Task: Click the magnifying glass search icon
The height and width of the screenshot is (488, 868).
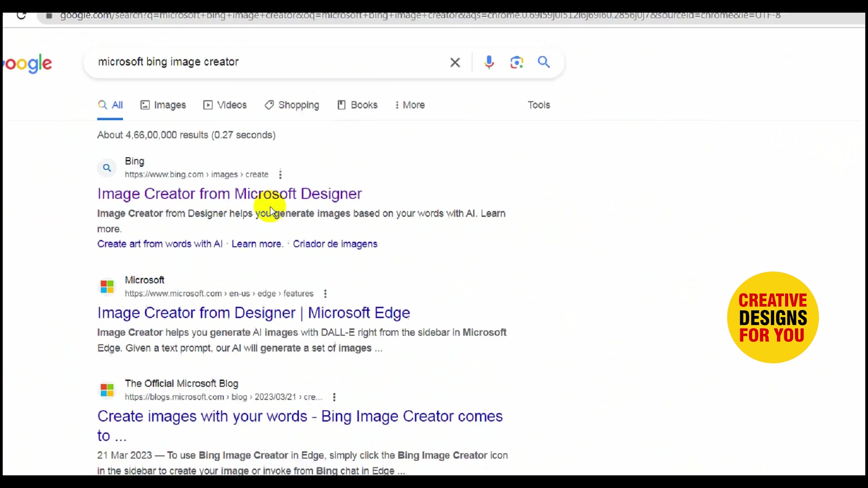Action: click(543, 62)
